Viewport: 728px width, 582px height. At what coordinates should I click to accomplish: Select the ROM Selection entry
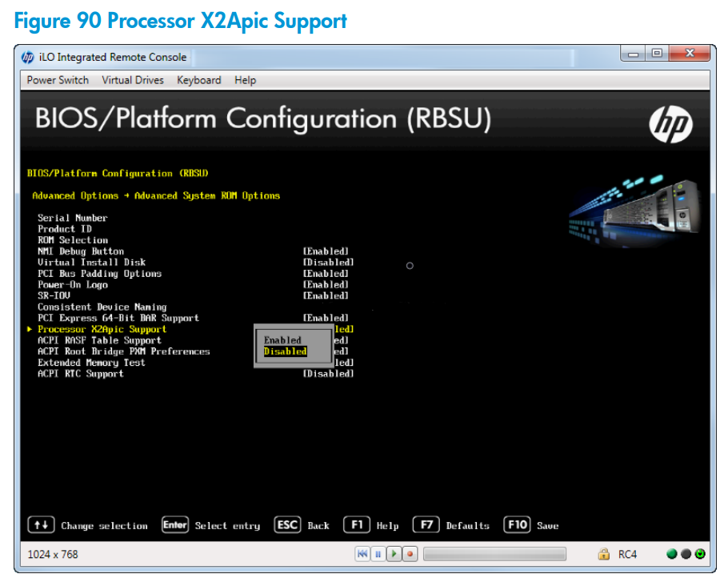tap(73, 239)
